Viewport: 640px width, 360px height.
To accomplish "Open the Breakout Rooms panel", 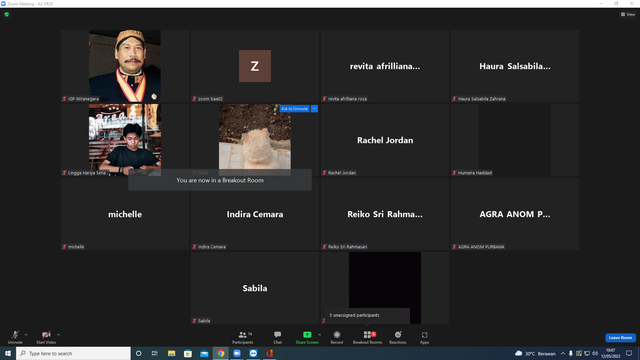I will 367,337.
